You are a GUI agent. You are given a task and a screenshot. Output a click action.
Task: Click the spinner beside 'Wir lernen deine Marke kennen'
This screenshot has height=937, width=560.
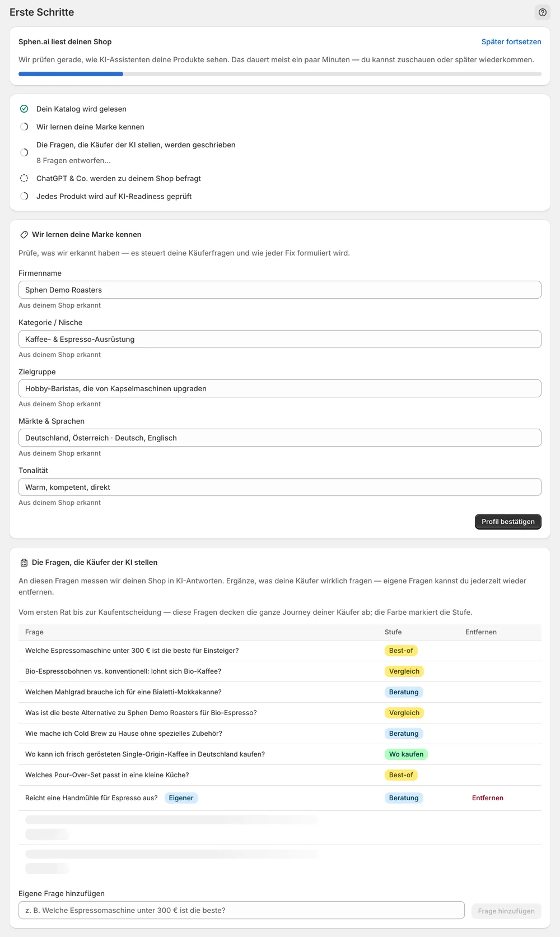[24, 127]
